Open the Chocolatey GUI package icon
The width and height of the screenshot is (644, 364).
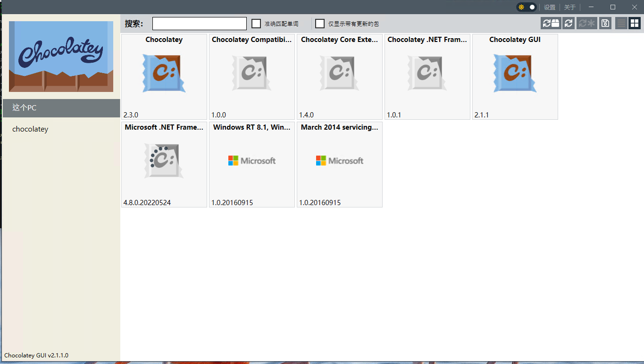point(515,73)
